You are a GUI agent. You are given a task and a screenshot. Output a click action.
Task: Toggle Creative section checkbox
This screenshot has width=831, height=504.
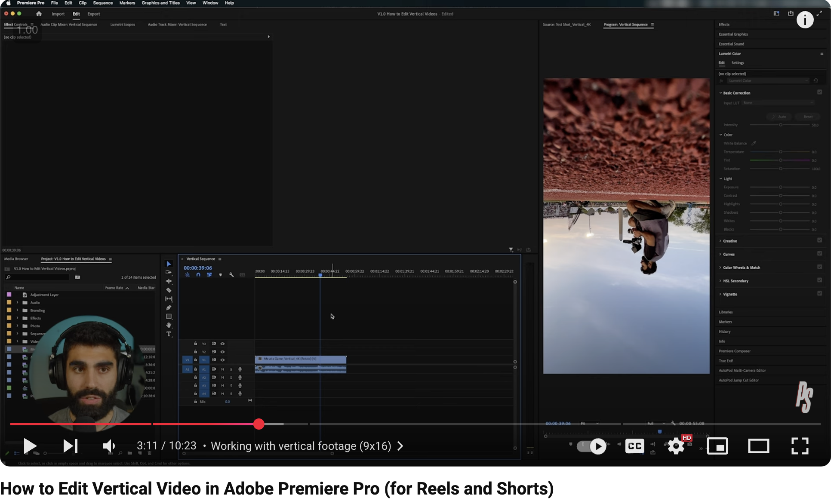(819, 240)
